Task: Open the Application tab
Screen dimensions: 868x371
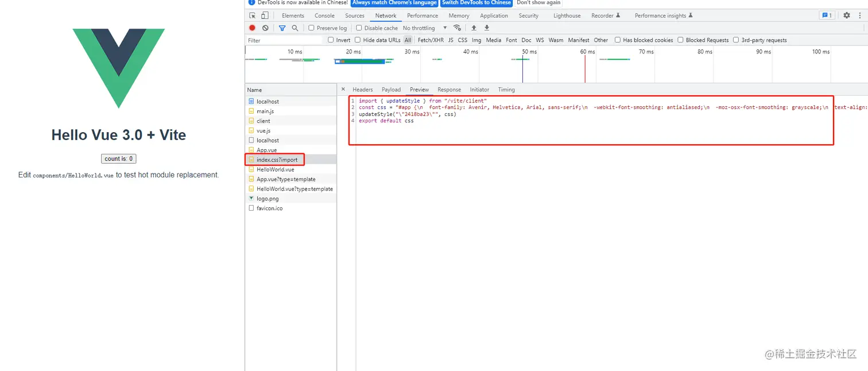Action: coord(494,16)
